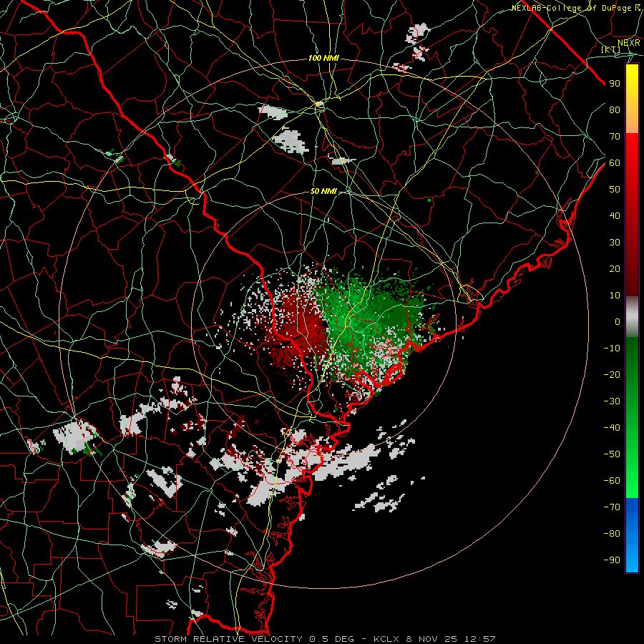Click the -30 value on the velocity scale
Screen dimensions: 644x644
pyautogui.click(x=612, y=401)
